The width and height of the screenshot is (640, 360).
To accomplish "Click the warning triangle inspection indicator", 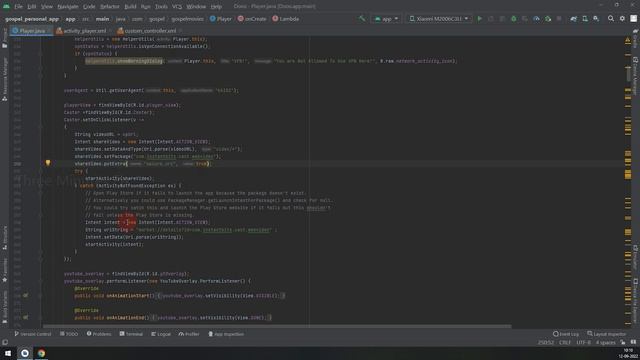I will (x=628, y=40).
